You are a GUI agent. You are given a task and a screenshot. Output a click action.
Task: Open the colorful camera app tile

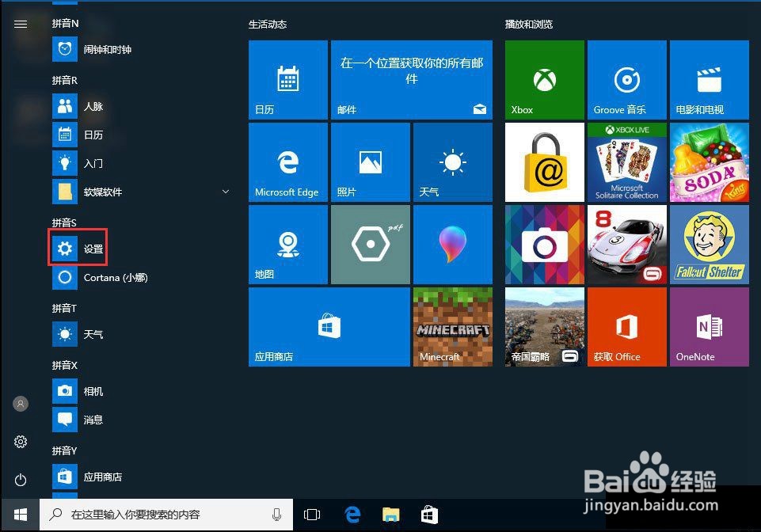(545, 244)
